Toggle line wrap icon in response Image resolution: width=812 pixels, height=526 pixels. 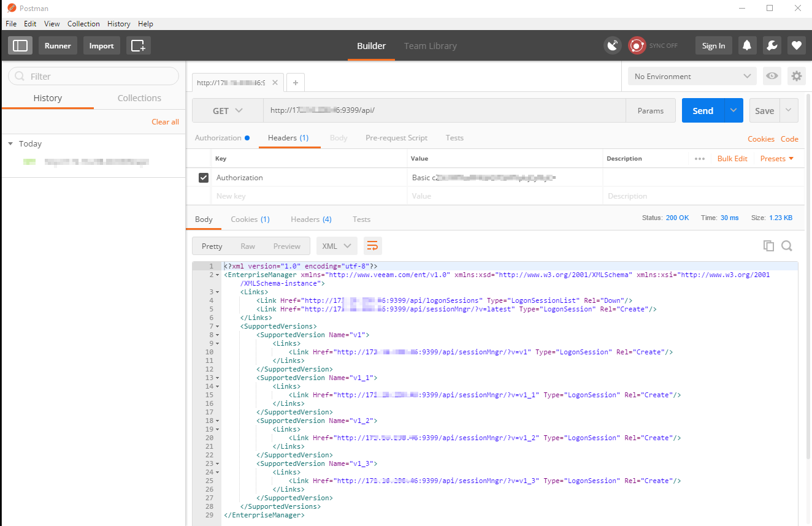(x=372, y=246)
